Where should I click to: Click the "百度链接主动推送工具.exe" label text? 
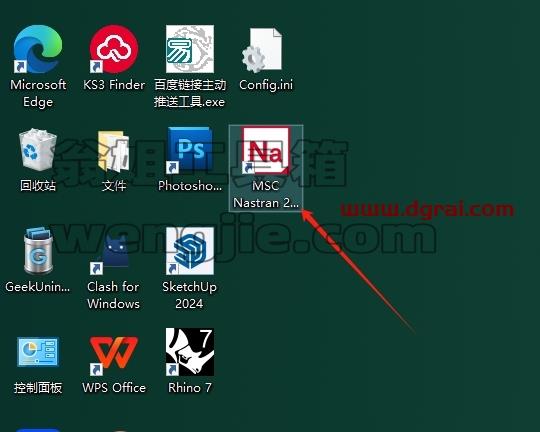pyautogui.click(x=190, y=93)
